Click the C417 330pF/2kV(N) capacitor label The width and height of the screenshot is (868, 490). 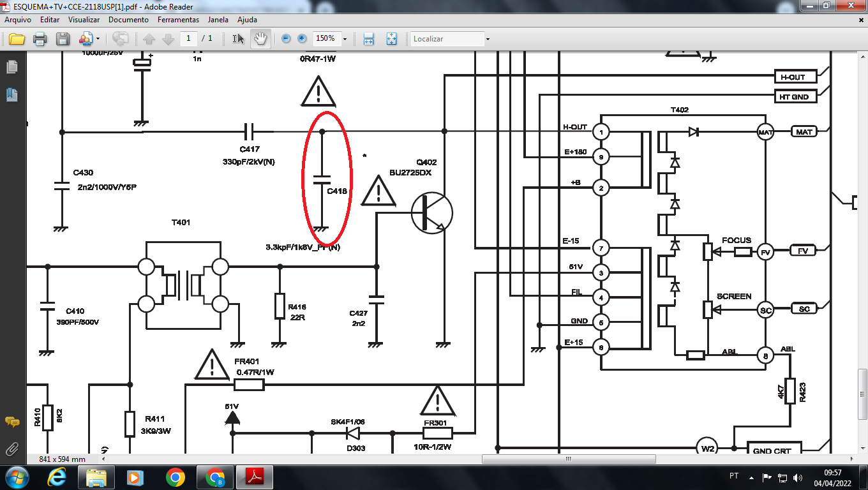[249, 156]
